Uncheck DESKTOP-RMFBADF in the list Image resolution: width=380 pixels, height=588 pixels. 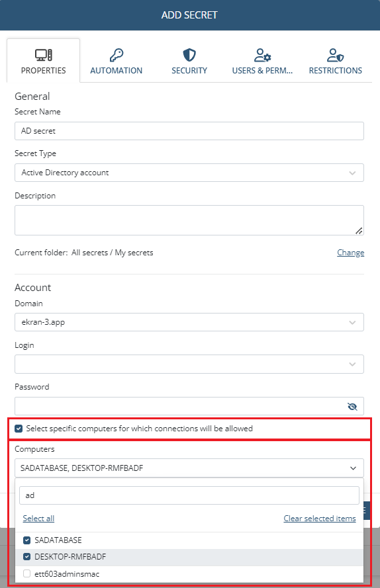26,556
